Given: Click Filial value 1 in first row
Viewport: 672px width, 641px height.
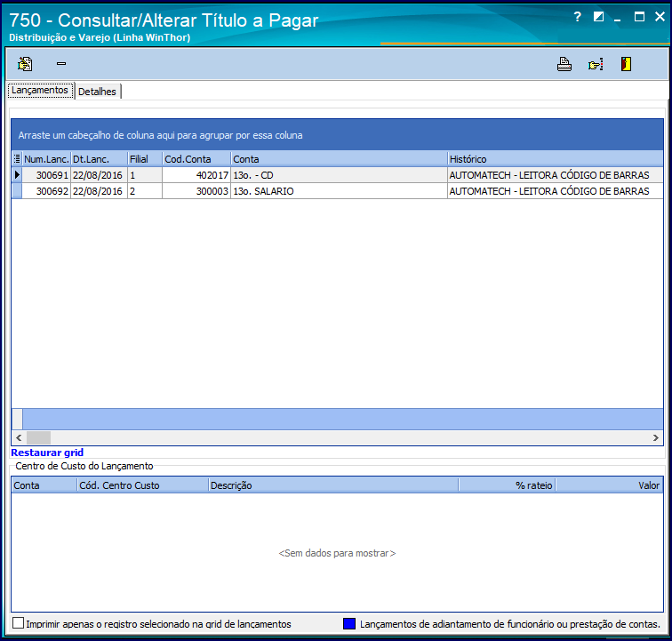Looking at the screenshot, I should click(145, 175).
